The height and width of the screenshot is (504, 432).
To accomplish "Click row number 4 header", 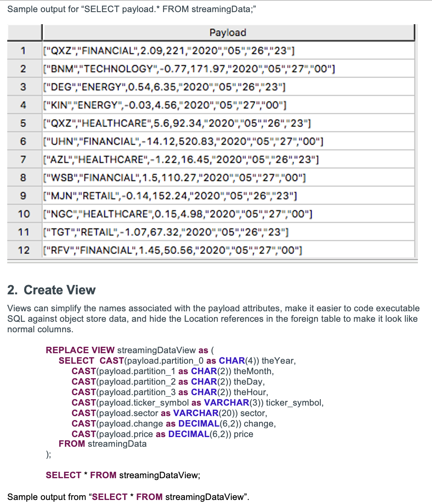I will 23,105.
